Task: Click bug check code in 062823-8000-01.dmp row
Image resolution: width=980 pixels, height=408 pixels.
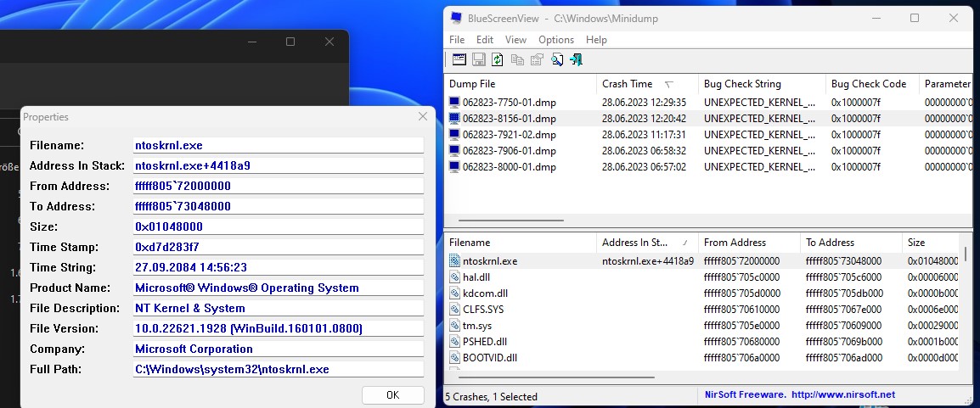Action: [x=856, y=167]
